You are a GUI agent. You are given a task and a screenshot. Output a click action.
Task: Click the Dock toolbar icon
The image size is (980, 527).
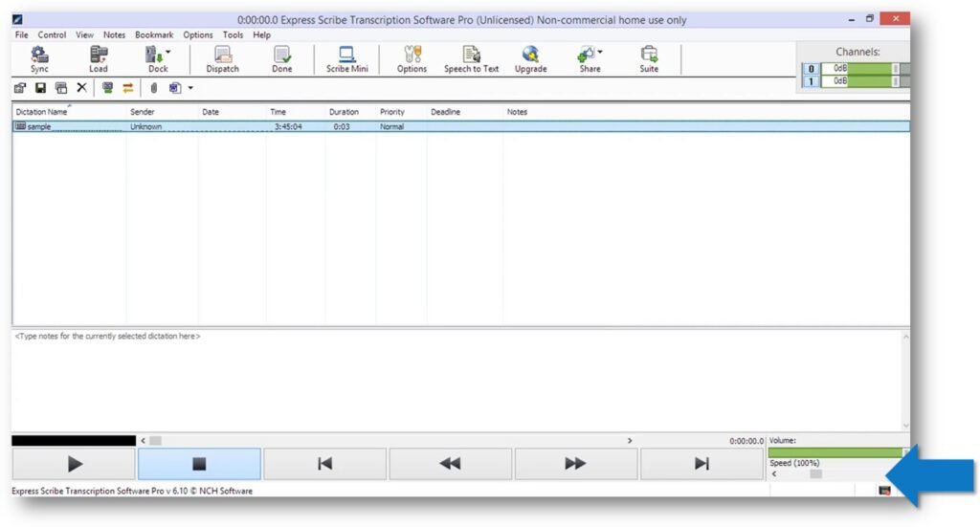(x=154, y=60)
